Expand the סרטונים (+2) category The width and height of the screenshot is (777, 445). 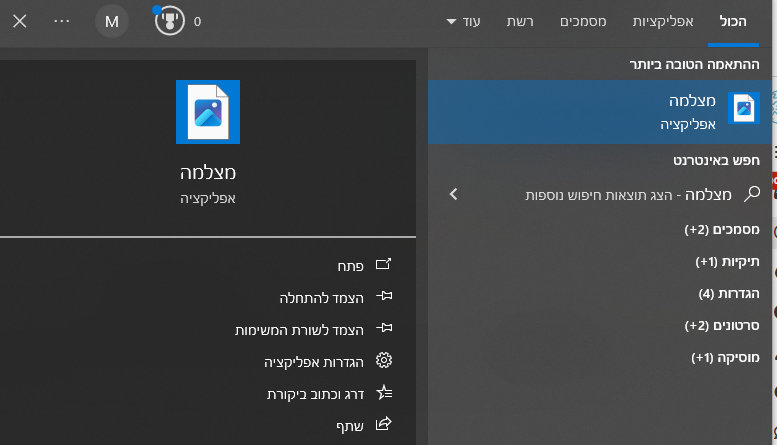[x=722, y=325]
